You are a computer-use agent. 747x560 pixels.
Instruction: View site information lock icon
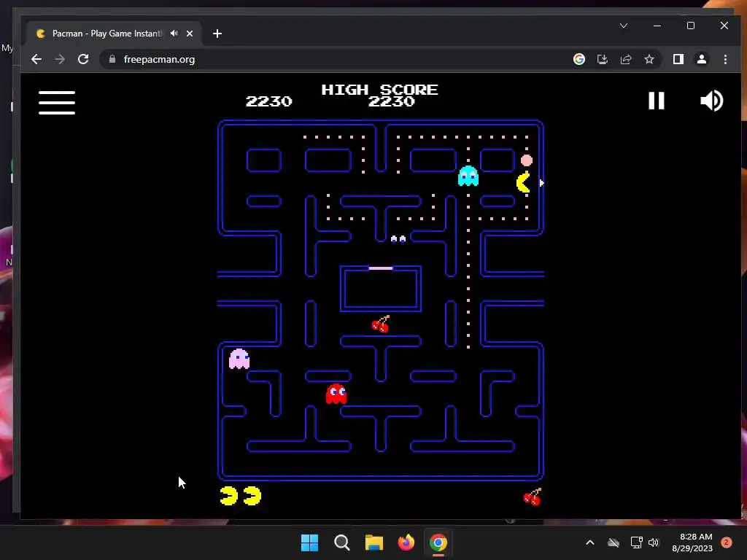pos(112,59)
